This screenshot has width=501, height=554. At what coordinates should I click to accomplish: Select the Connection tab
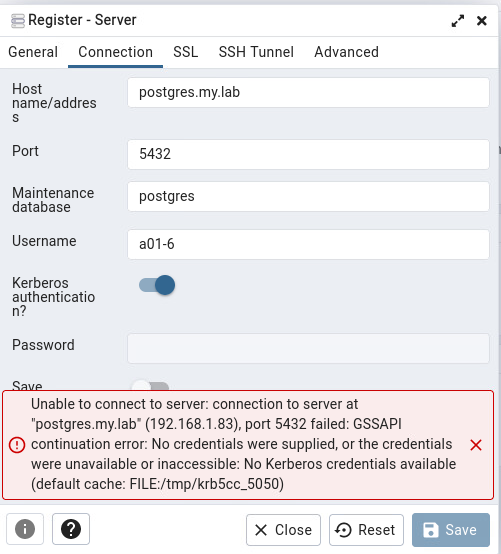[x=116, y=52]
